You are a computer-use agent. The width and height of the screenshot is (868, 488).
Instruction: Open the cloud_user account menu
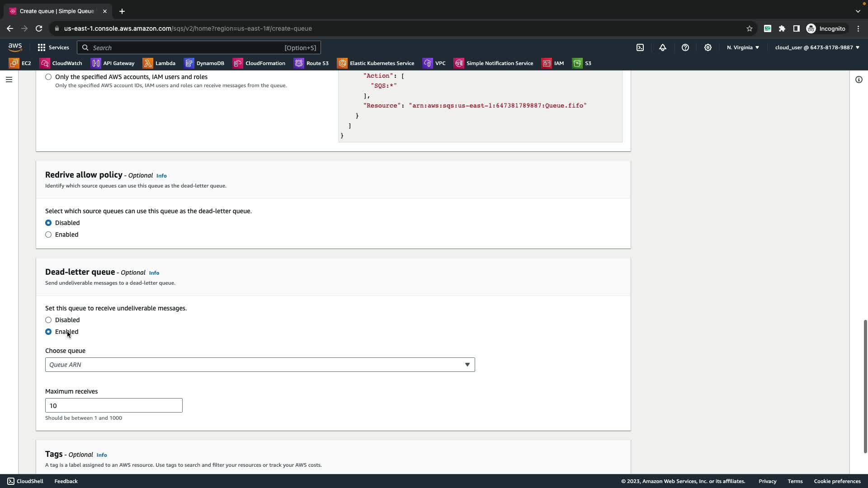pos(817,47)
